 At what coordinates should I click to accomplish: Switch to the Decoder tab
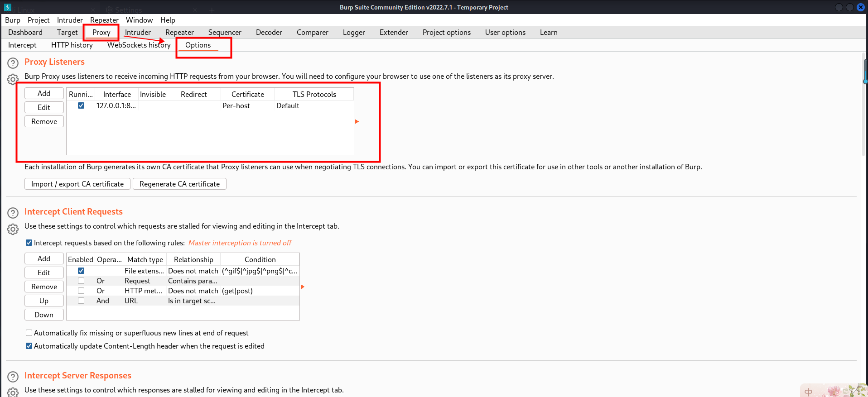pos(269,32)
